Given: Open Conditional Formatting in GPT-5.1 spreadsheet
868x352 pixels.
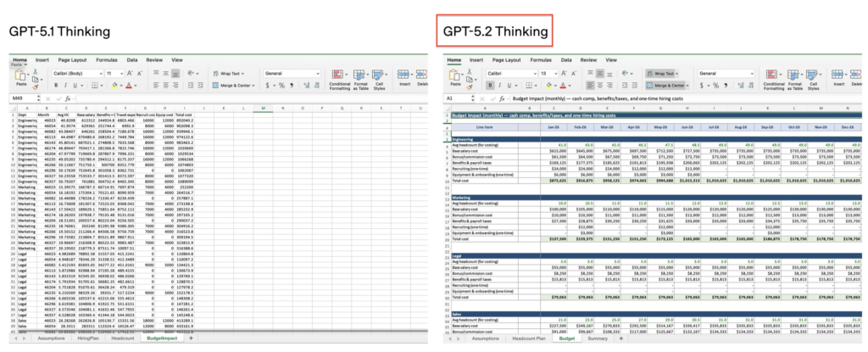Looking at the screenshot, I should pos(339,79).
